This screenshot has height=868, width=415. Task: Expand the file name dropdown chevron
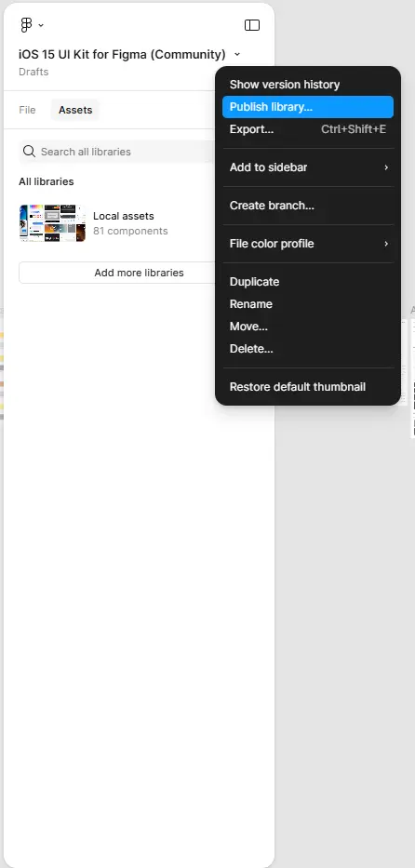click(x=237, y=54)
